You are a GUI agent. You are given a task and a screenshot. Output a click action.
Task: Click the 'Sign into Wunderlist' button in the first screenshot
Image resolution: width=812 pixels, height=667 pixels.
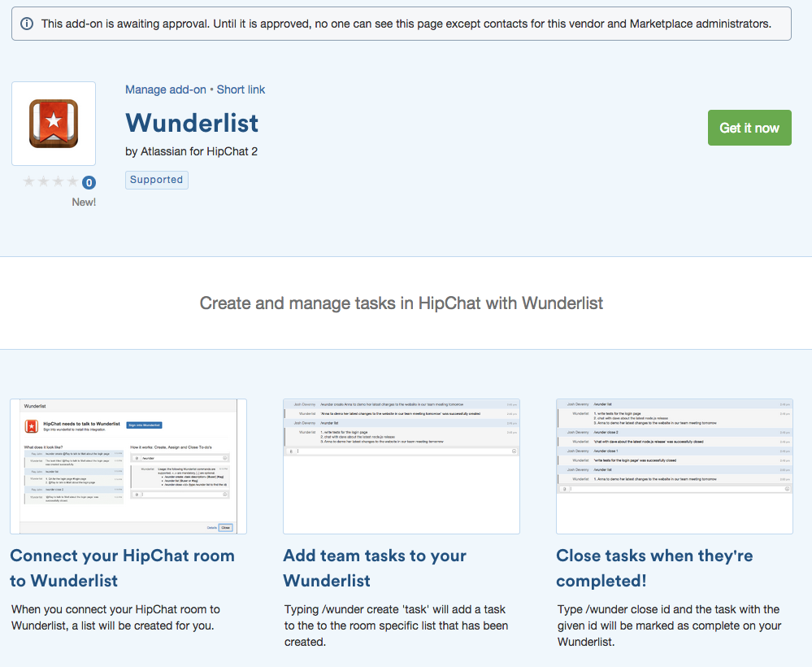145,425
